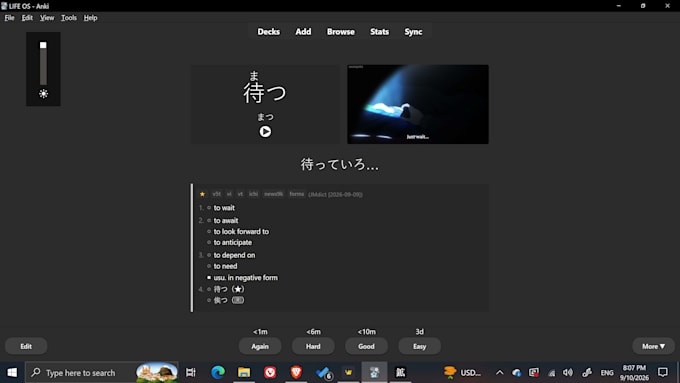Image resolution: width=680 pixels, height=383 pixels.
Task: Click the definition "to look forward to"
Action: [x=241, y=232]
